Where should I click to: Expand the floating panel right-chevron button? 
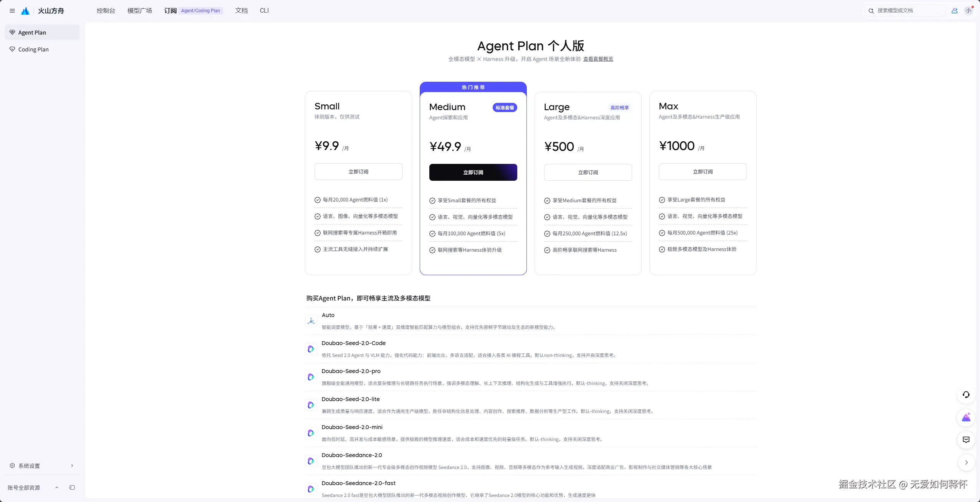[966, 462]
